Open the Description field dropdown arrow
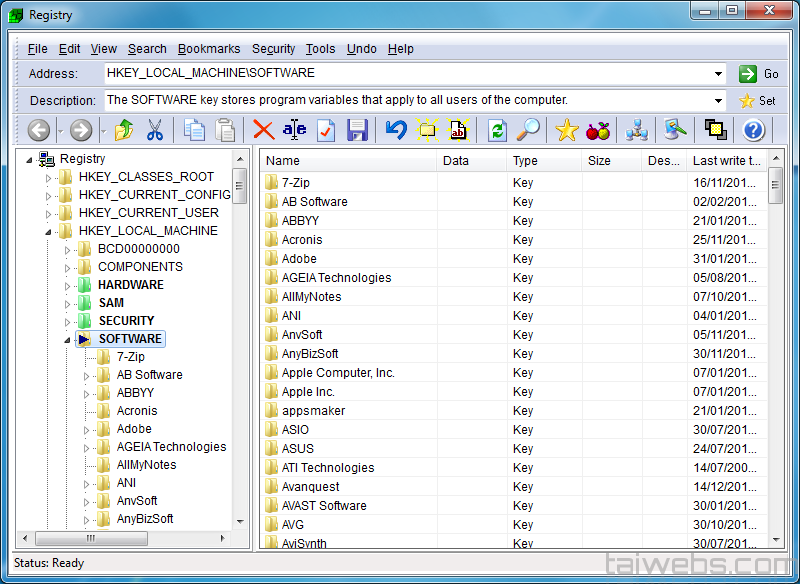 (x=719, y=101)
